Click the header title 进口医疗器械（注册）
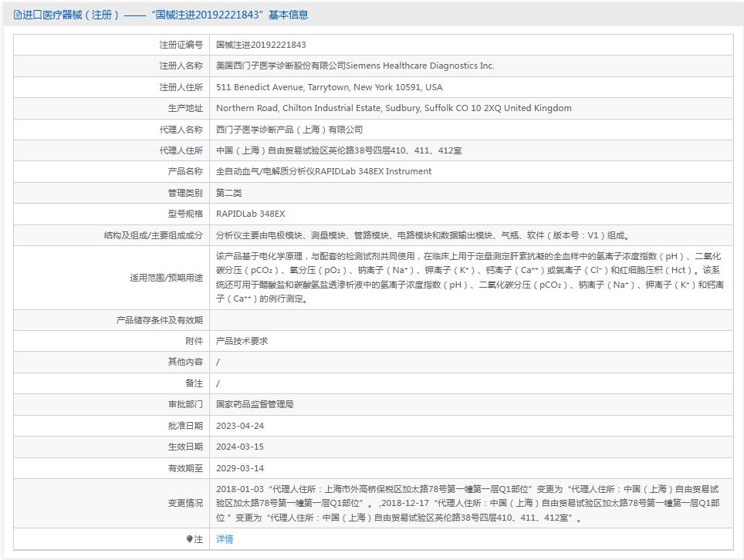This screenshot has height=560, width=744. [x=71, y=15]
